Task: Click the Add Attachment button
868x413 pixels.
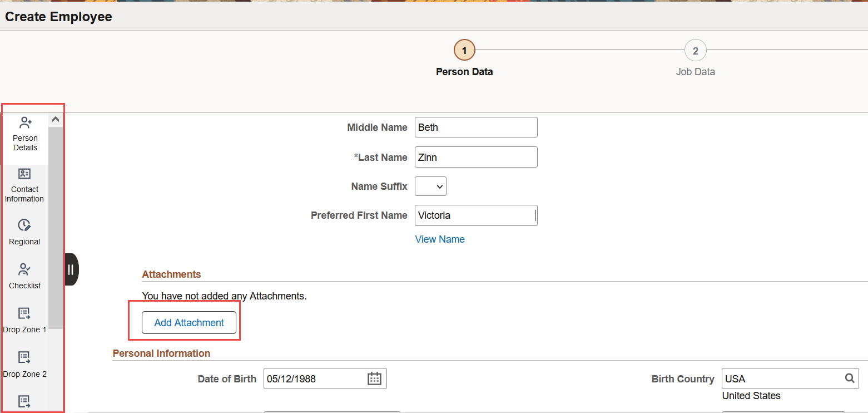Action: [189, 323]
